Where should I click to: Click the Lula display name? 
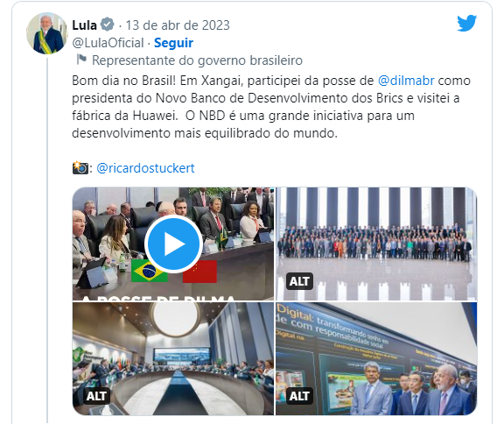84,25
